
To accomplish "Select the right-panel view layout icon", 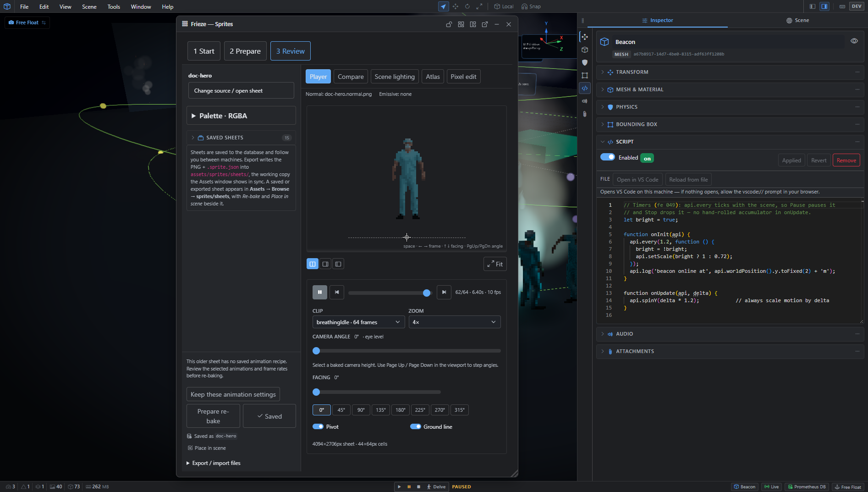I will click(x=325, y=264).
